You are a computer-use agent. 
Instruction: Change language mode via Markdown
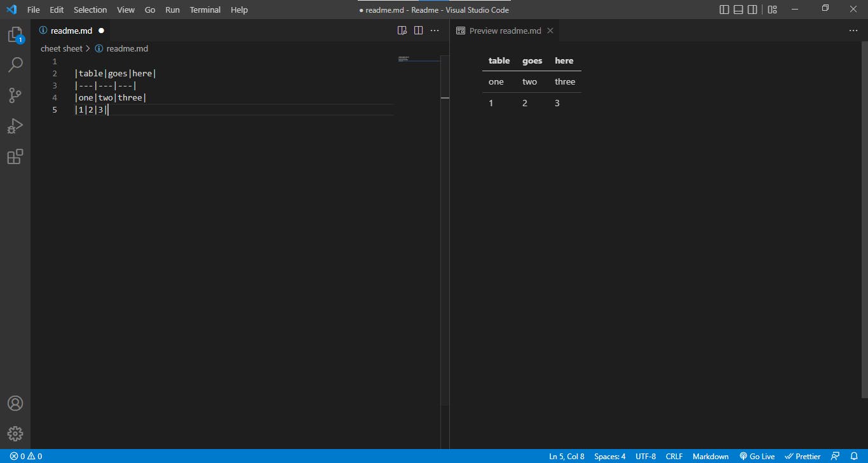tap(710, 456)
